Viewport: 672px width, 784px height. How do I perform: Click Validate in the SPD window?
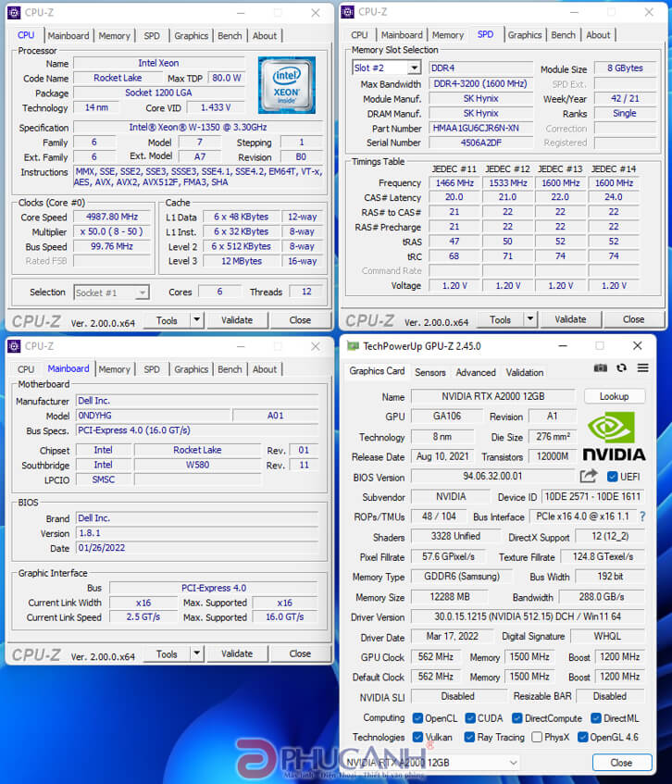click(570, 319)
